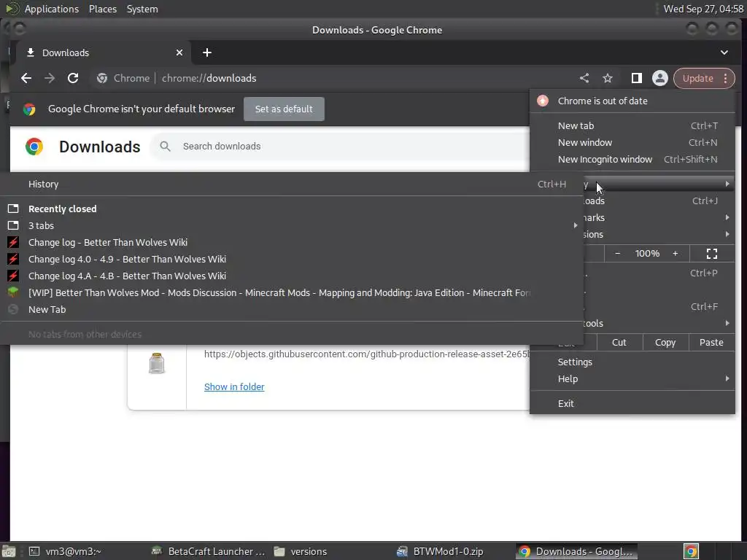Image resolution: width=747 pixels, height=560 pixels.
Task: Increase zoom with the plus button
Action: click(675, 254)
